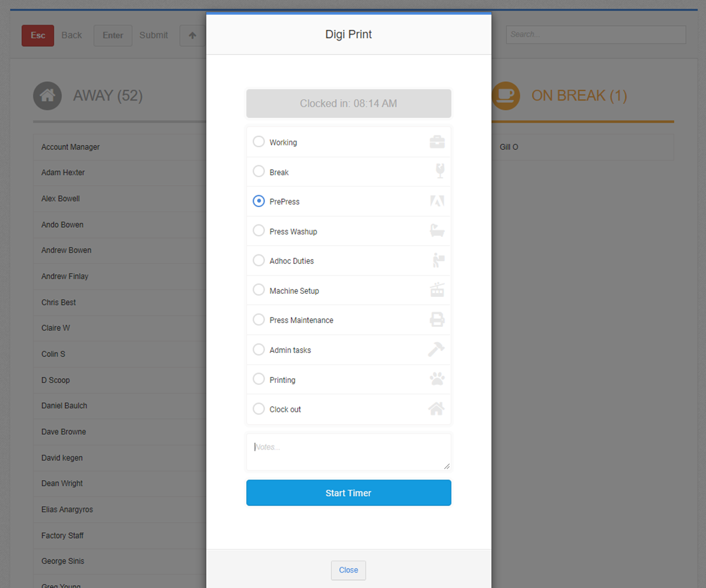Click the Notes field resize handle
The image size is (706, 588).
tap(447, 466)
